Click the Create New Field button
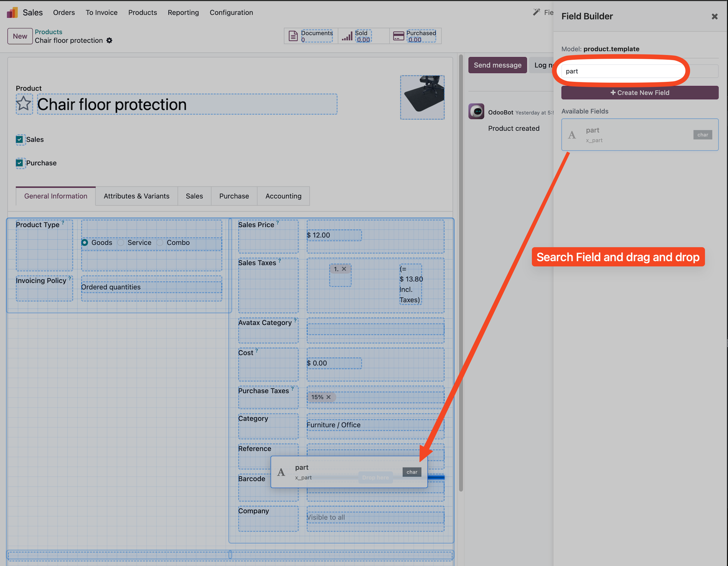 pyautogui.click(x=639, y=92)
